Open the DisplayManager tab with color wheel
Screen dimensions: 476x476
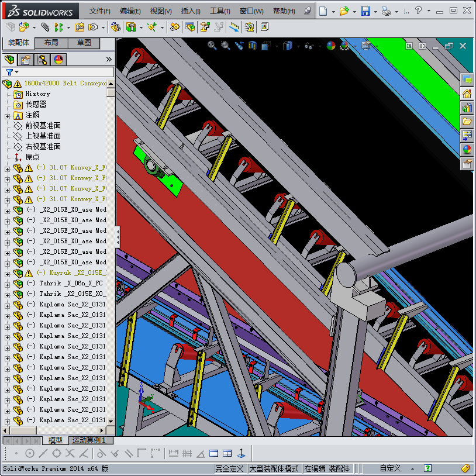pos(58,60)
